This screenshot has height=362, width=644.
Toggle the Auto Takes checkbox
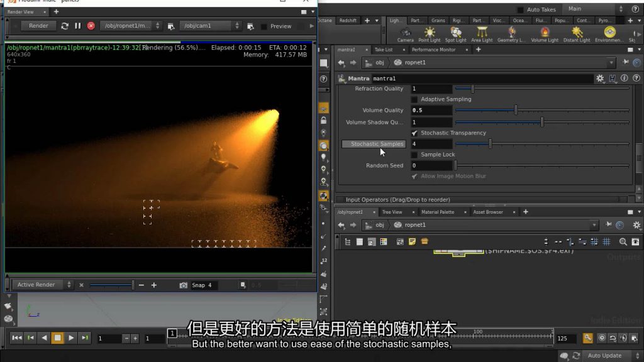[x=520, y=9]
